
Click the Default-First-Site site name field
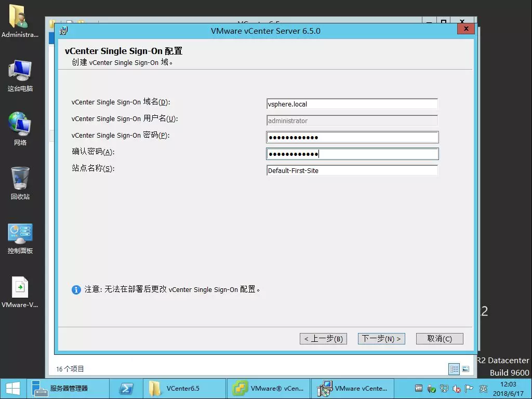point(352,170)
